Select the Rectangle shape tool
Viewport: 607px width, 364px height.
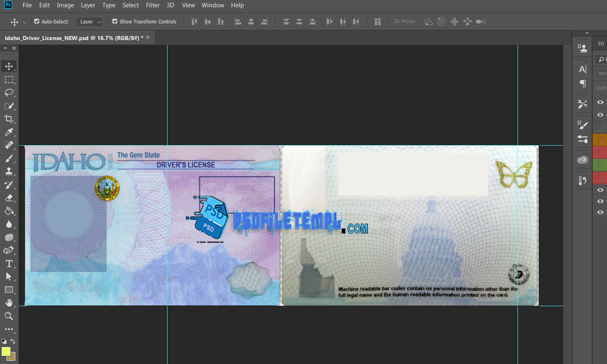click(x=9, y=290)
